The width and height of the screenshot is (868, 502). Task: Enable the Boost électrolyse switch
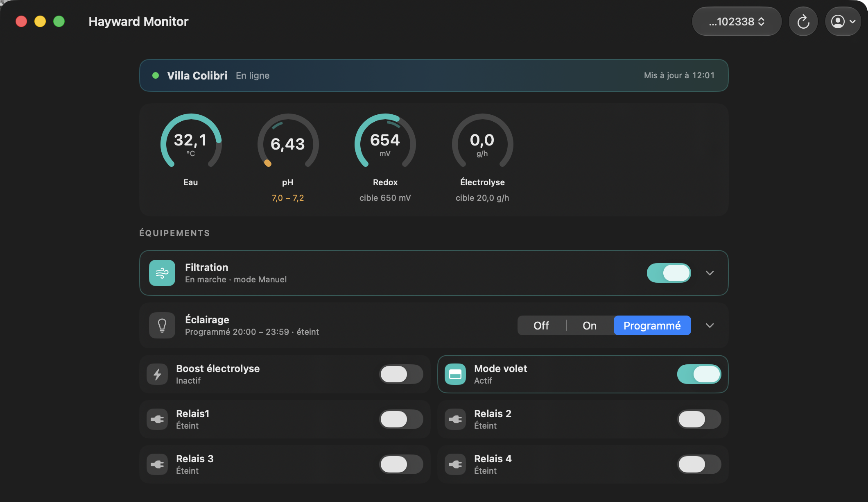point(401,374)
